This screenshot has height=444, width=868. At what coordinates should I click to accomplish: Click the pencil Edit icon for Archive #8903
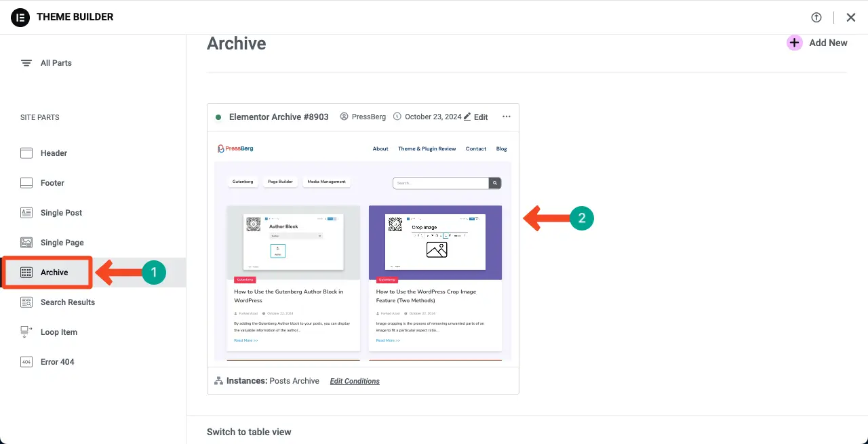468,117
